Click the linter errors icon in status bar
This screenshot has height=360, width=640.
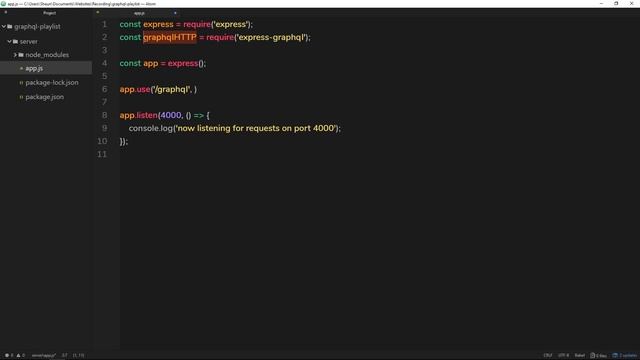coord(8,356)
